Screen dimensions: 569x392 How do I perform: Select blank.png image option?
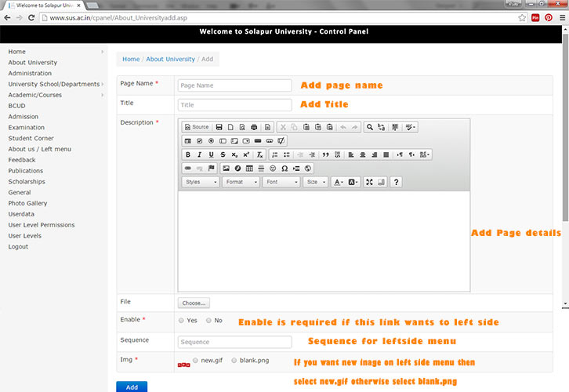coord(234,361)
